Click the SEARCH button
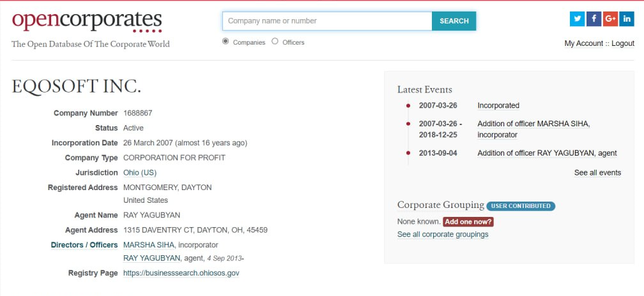The width and height of the screenshot is (644, 296). tap(454, 21)
